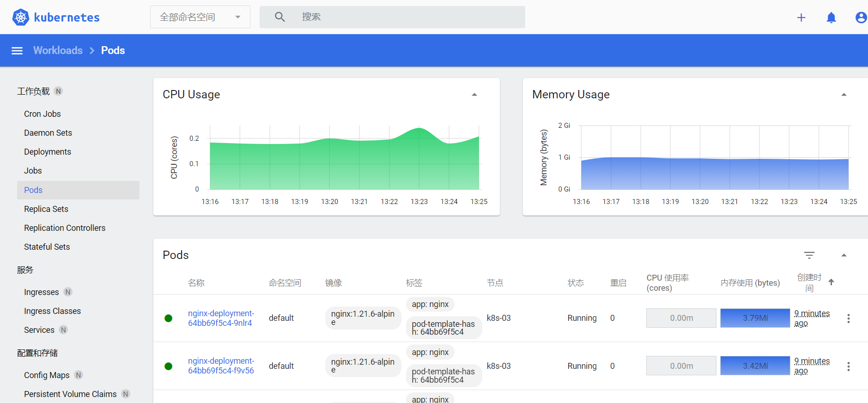868x403 pixels.
Task: Click green status dot of f9v56 pod
Action: pos(169,366)
